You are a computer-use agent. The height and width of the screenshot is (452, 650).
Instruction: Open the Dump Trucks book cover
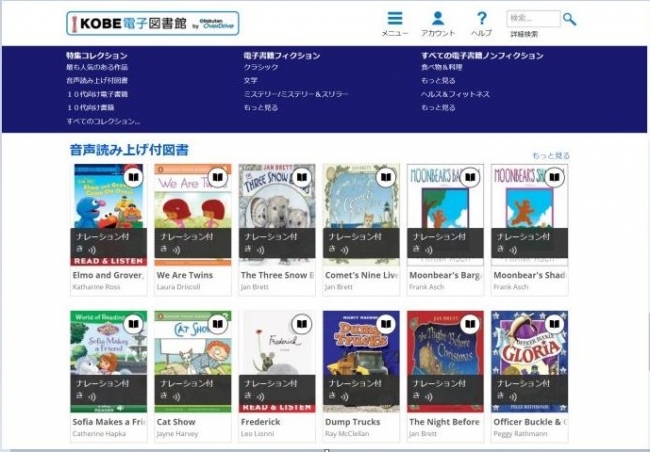361,362
